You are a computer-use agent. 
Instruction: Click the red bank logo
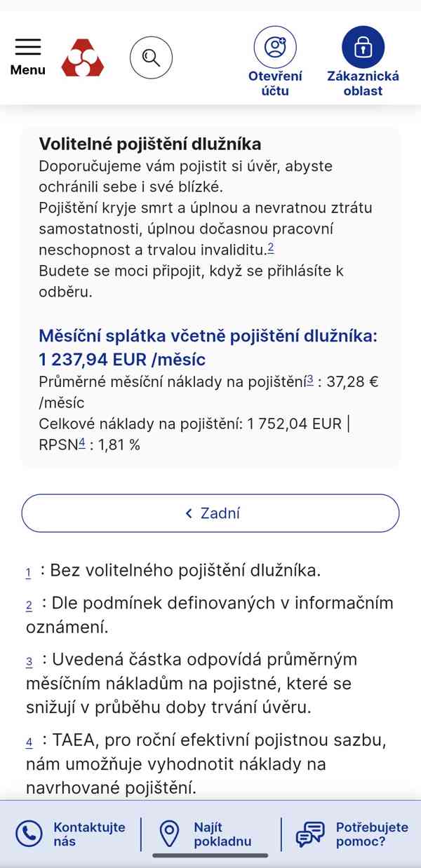pos(83,57)
